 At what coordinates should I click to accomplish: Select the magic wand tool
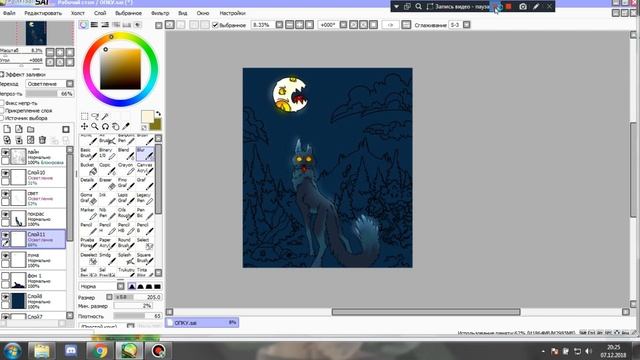click(x=105, y=116)
